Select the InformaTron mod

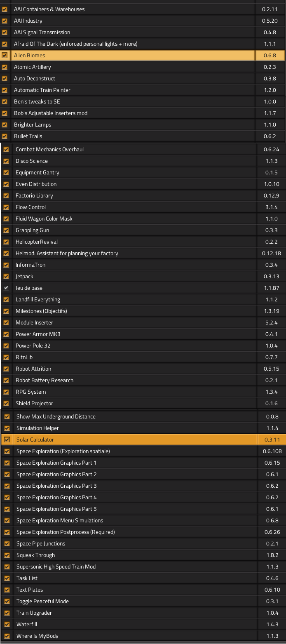(134, 265)
